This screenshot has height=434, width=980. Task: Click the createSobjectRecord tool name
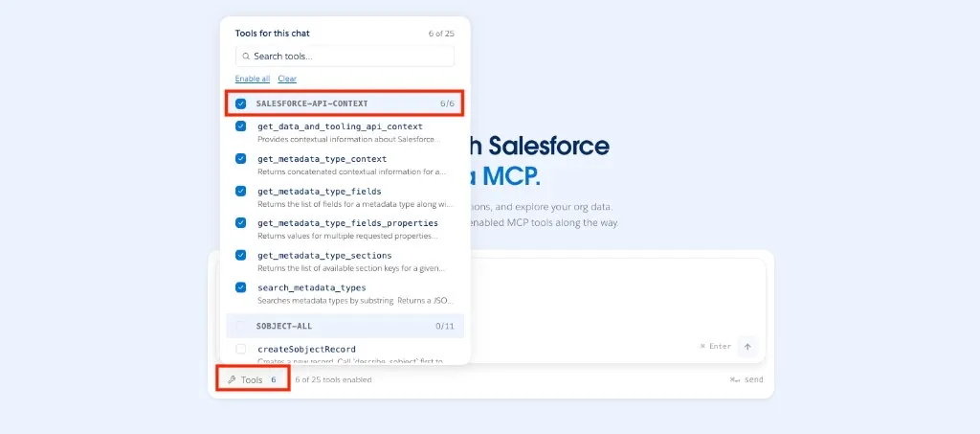click(306, 349)
